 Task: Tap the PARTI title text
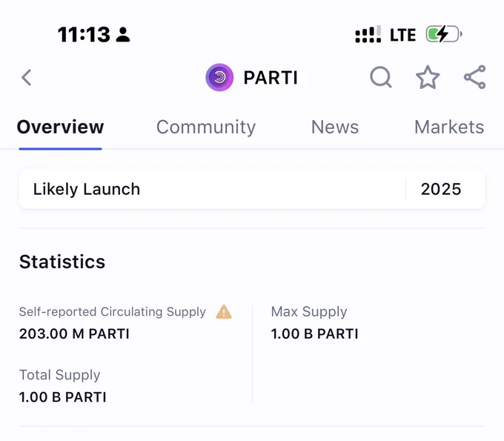[271, 78]
